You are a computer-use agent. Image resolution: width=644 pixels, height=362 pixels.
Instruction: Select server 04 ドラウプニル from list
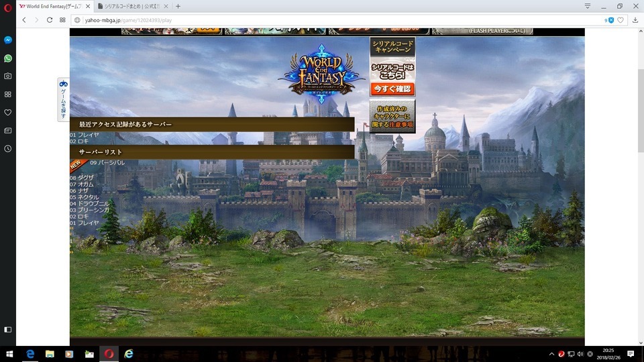click(89, 204)
